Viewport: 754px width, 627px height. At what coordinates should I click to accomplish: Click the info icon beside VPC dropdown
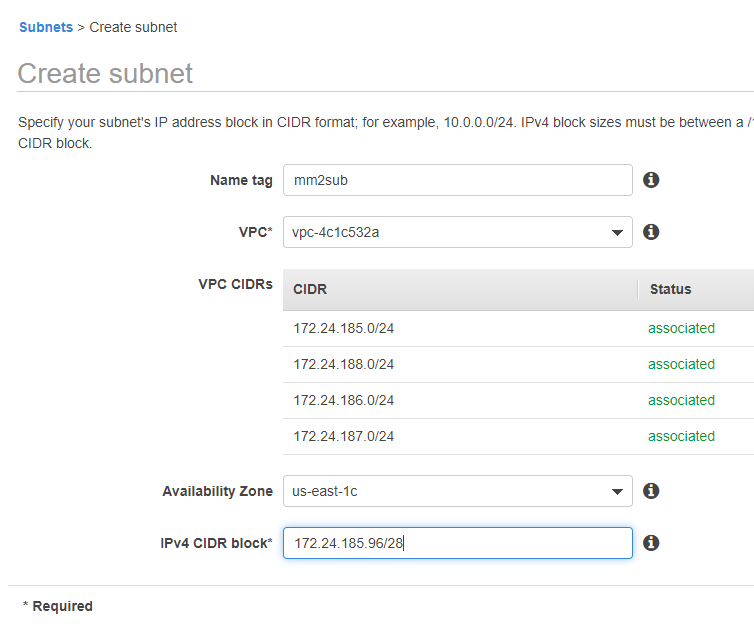pos(651,232)
